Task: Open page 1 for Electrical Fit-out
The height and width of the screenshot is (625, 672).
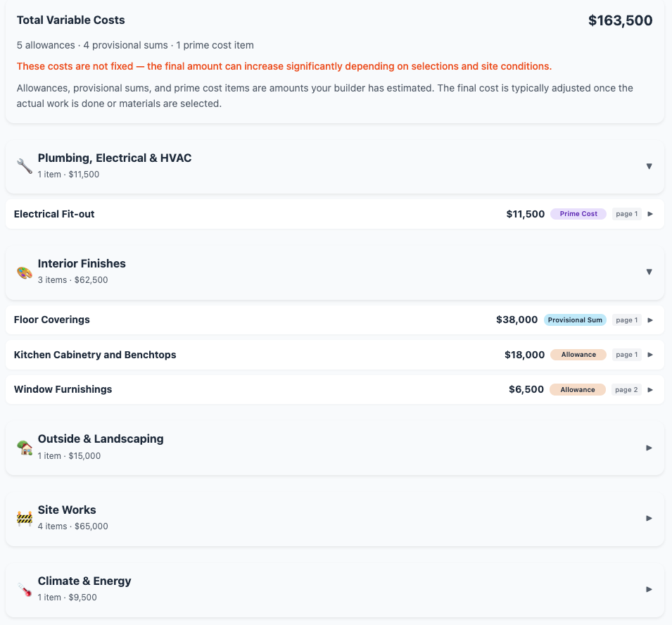Action: point(626,213)
